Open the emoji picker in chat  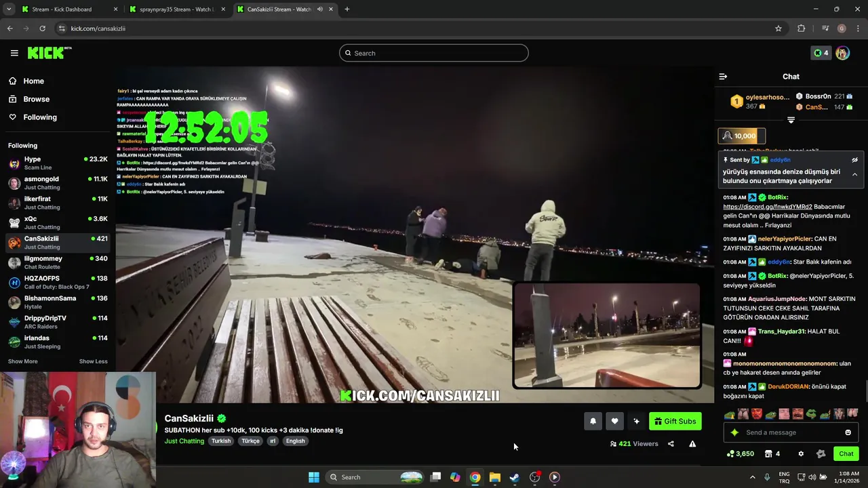[848, 432]
